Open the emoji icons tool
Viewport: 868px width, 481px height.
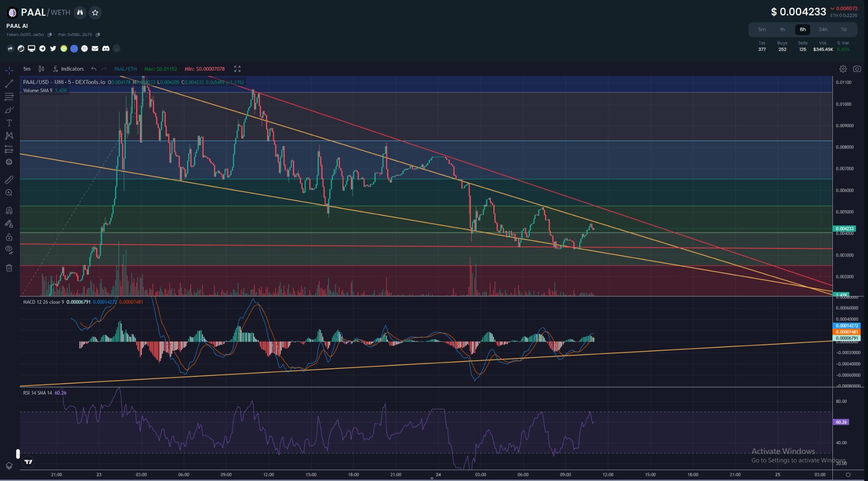[x=9, y=162]
